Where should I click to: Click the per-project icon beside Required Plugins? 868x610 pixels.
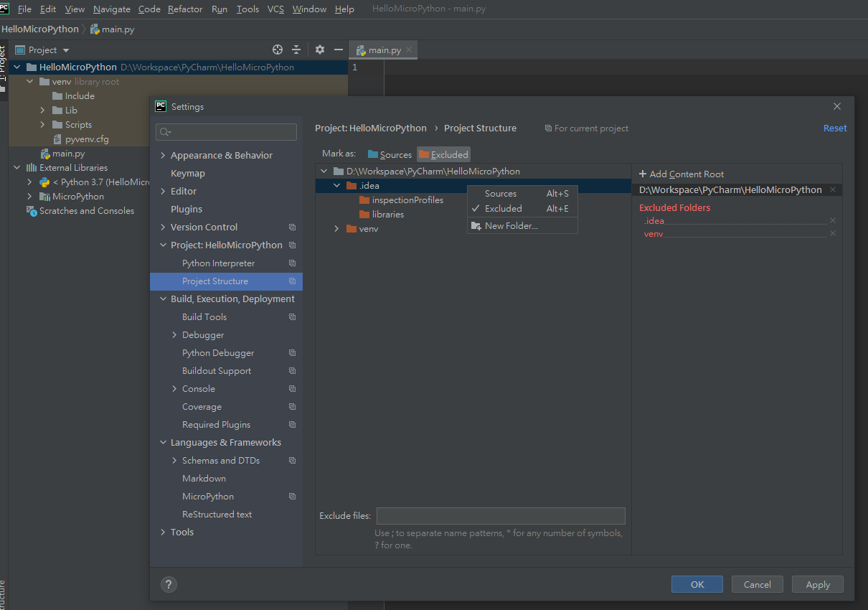click(x=292, y=425)
